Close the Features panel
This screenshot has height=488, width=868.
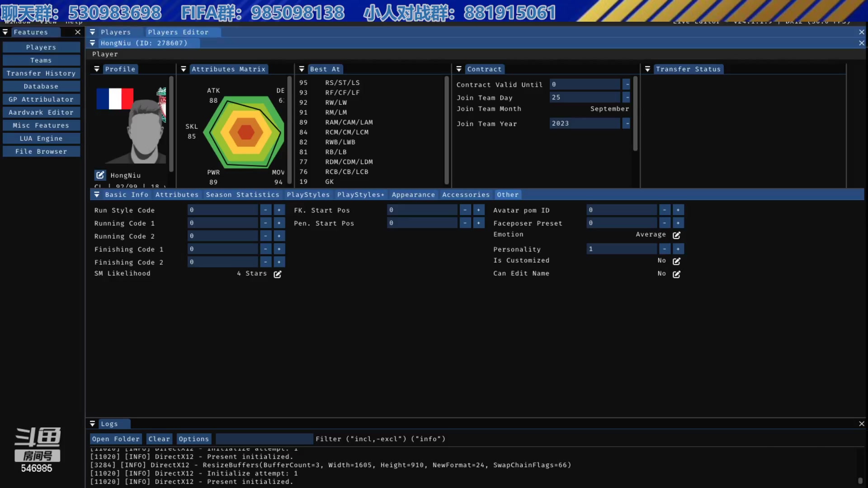pos(78,32)
